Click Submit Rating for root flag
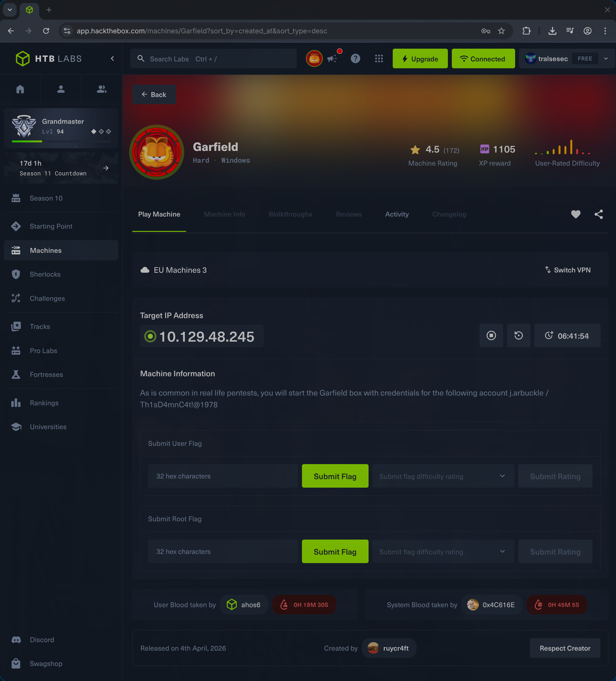Image resolution: width=616 pixels, height=681 pixels. (555, 552)
